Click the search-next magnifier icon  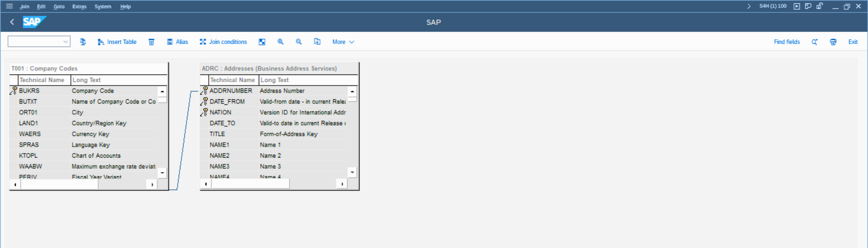(x=814, y=42)
